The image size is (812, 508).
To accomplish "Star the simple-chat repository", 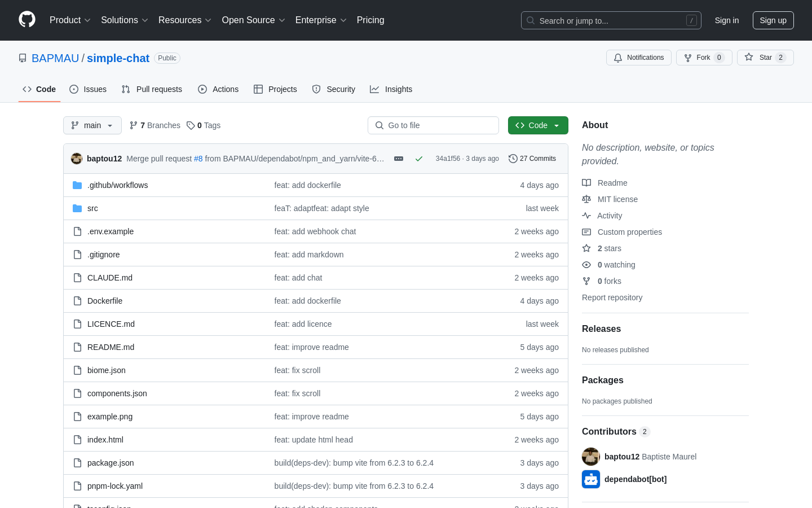I will (765, 58).
